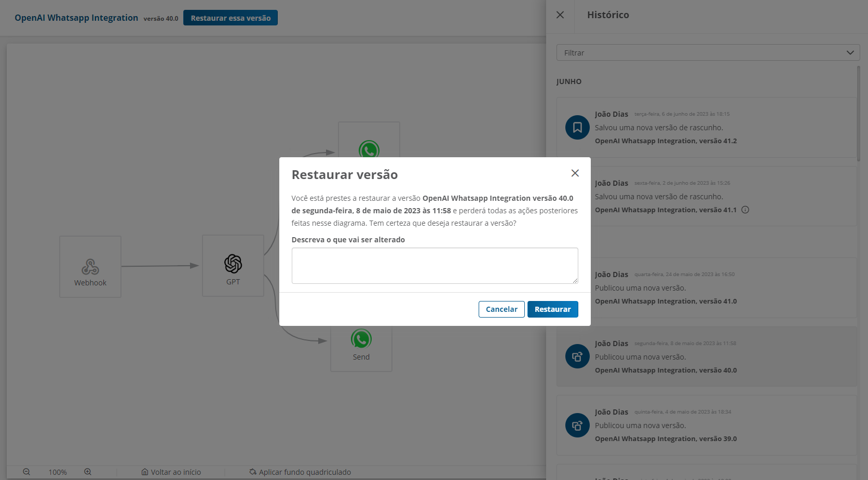Select the Send WhatsApp node icon
The height and width of the screenshot is (480, 868).
(361, 339)
